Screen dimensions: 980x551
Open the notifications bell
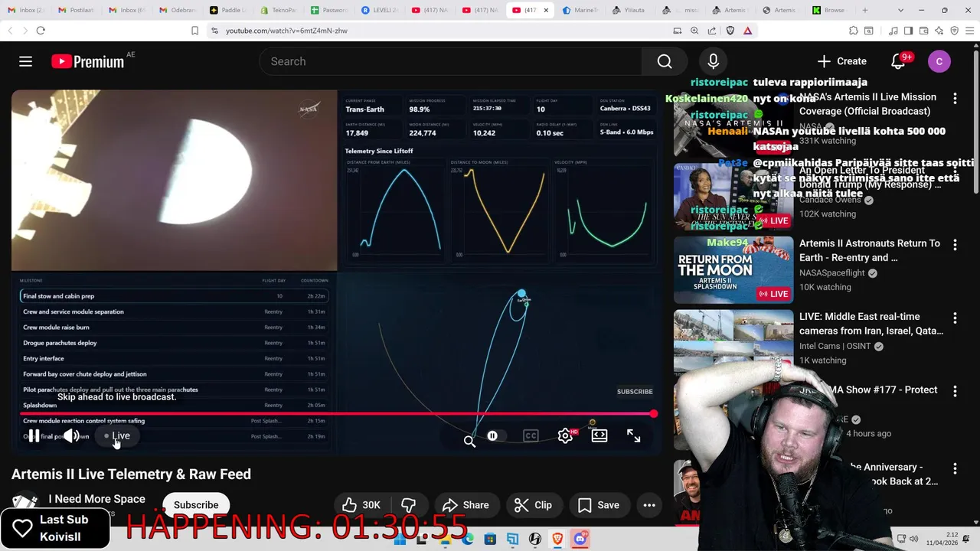[x=898, y=61]
